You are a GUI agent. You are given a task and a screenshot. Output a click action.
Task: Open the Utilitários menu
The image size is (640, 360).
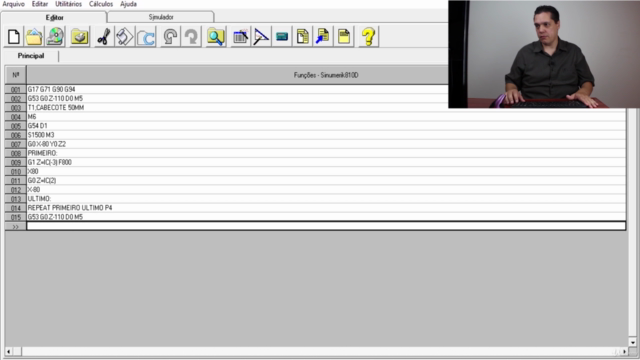[x=69, y=4]
